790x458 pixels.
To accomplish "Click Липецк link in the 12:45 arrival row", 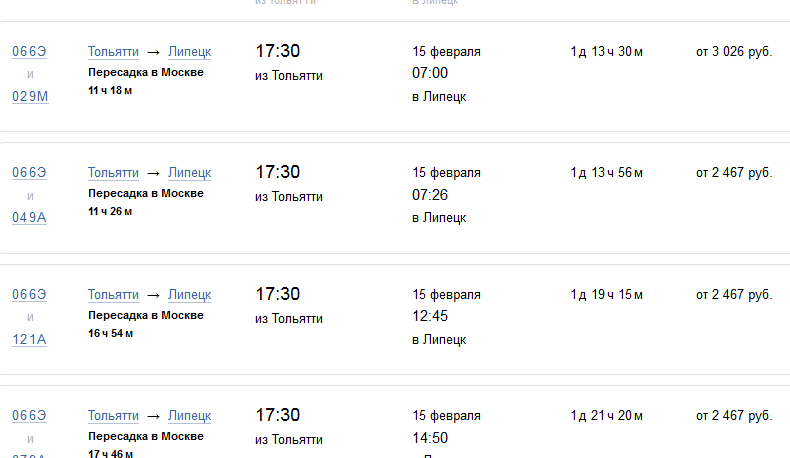I will [189, 295].
